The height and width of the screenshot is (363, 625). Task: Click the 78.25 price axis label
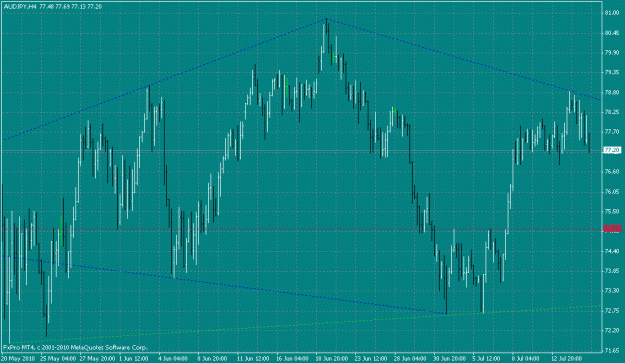coord(612,112)
